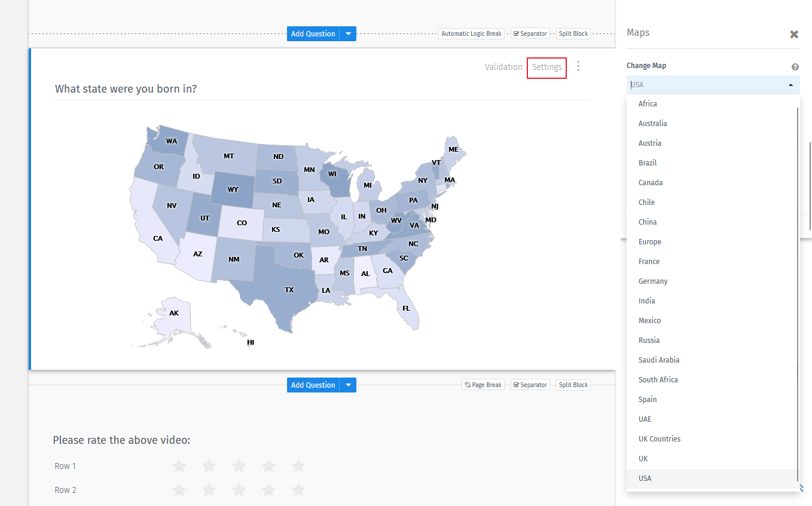The image size is (812, 506).
Task: Close the Maps settings panel
Action: [x=794, y=35]
